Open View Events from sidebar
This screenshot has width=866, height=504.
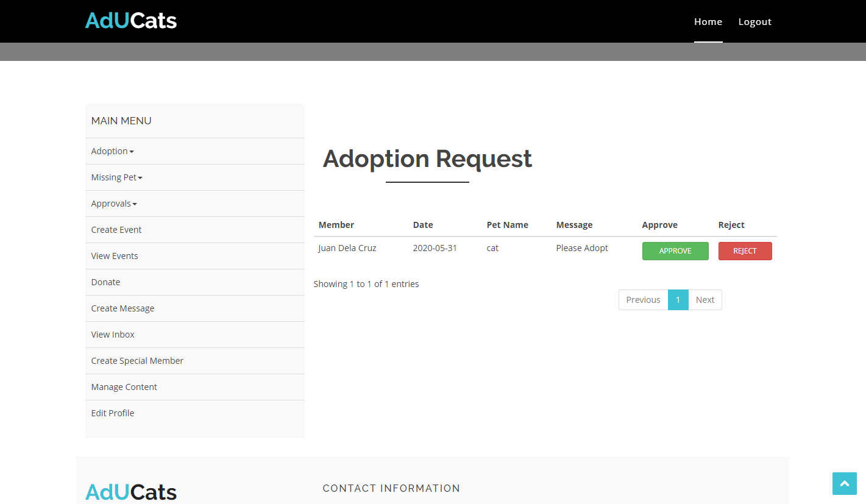(115, 256)
